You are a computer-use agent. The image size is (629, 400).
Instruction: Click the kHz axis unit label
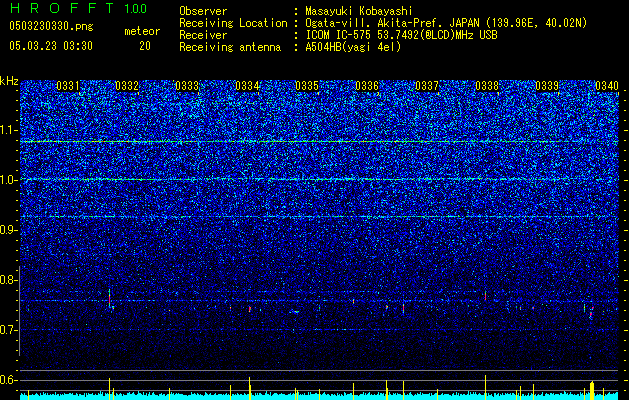pyautogui.click(x=9, y=81)
